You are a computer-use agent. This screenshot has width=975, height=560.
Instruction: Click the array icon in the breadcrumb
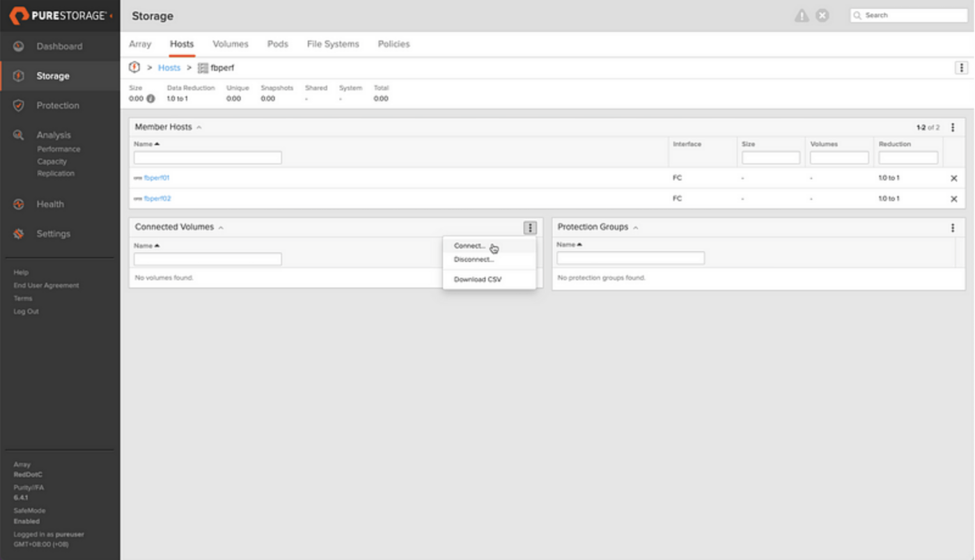click(135, 68)
